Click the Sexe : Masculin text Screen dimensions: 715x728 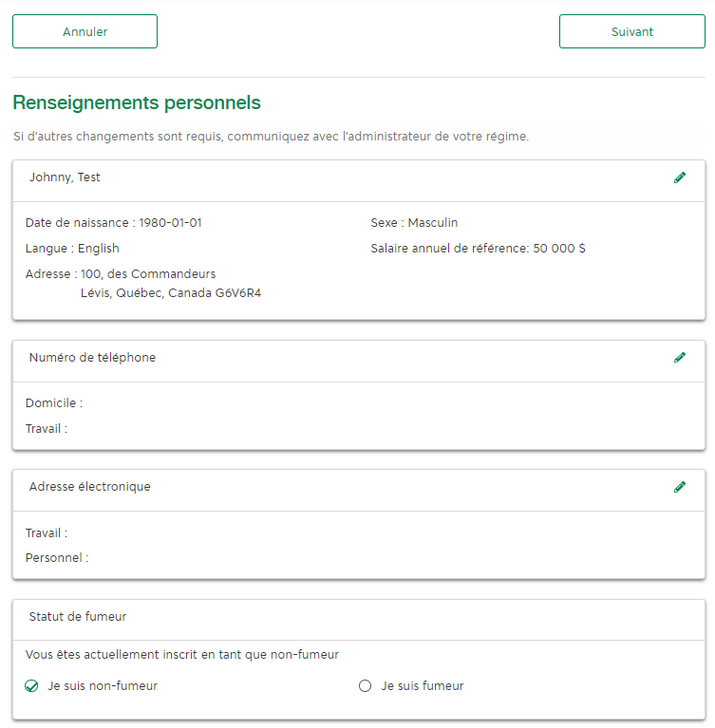pyautogui.click(x=414, y=223)
